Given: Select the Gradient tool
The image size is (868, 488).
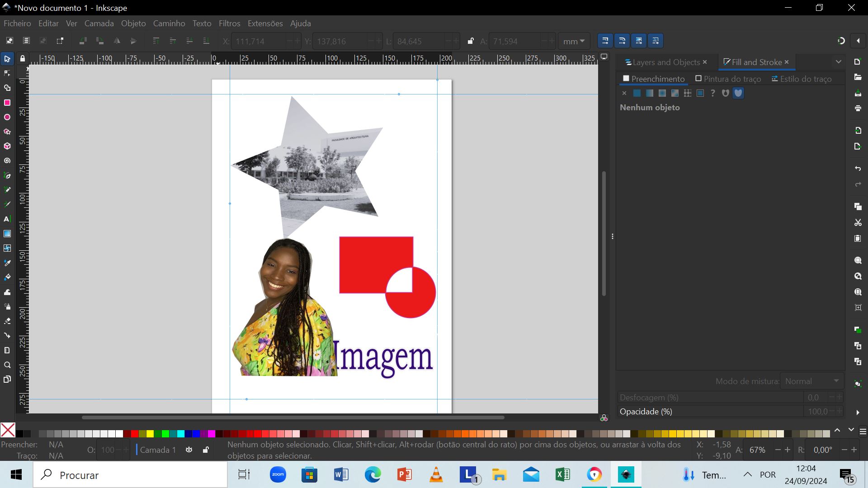Looking at the screenshot, I should (x=7, y=234).
